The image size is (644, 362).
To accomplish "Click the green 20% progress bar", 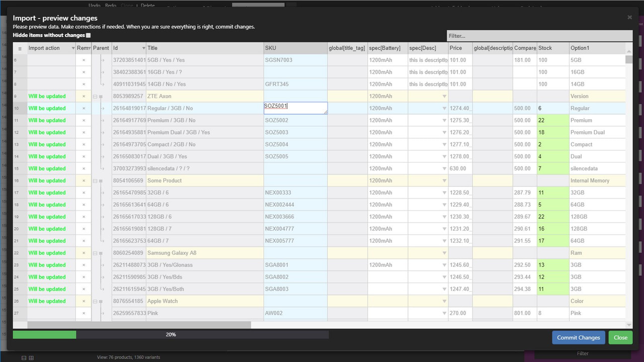I will tap(44, 334).
